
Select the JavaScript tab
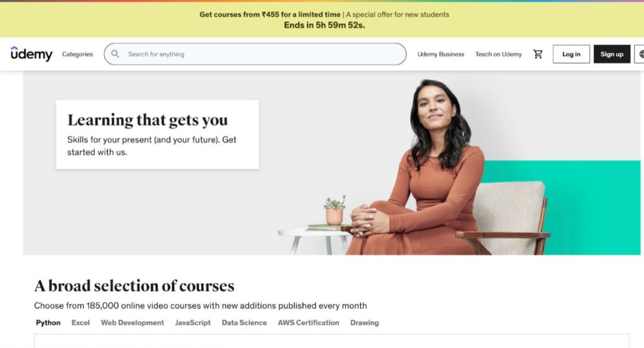pyautogui.click(x=192, y=322)
